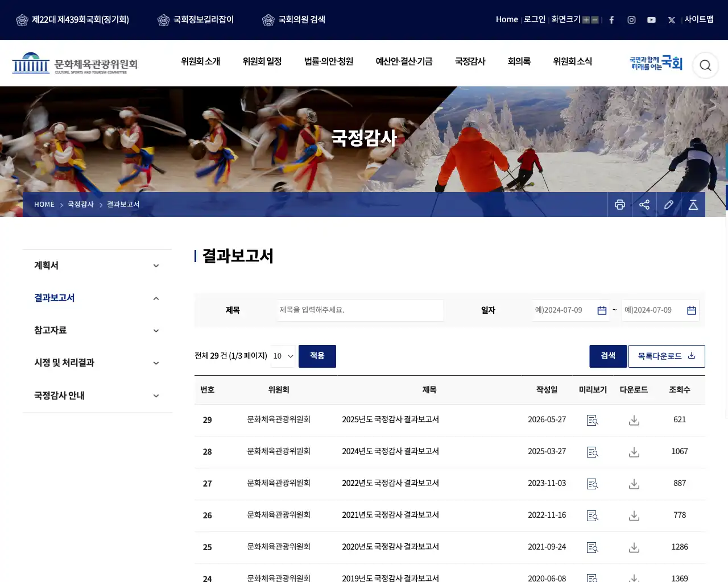Click the 제목 search input field

pyautogui.click(x=361, y=310)
